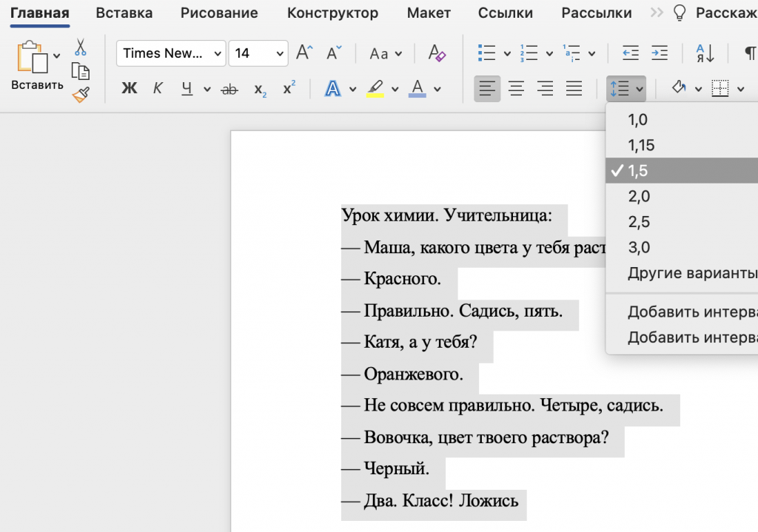Open the Главная tab
This screenshot has width=758, height=532.
[40, 13]
